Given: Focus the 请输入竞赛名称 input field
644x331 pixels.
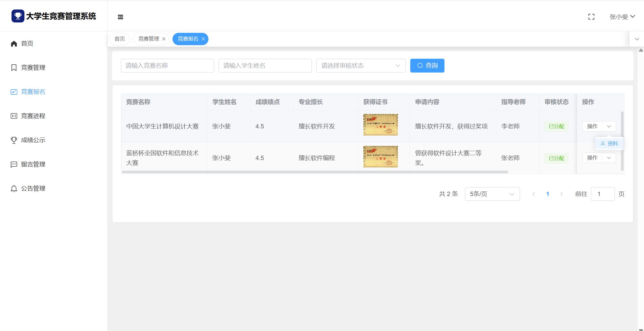Looking at the screenshot, I should coord(167,66).
